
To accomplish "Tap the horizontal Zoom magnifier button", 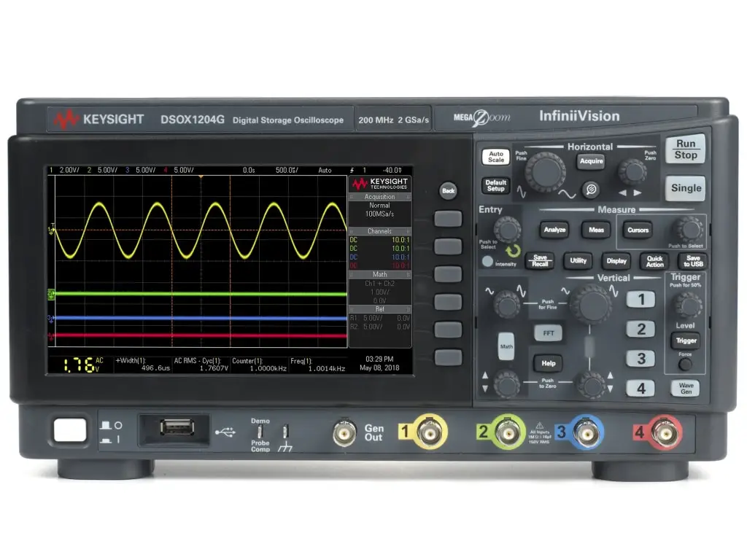I will pos(591,190).
